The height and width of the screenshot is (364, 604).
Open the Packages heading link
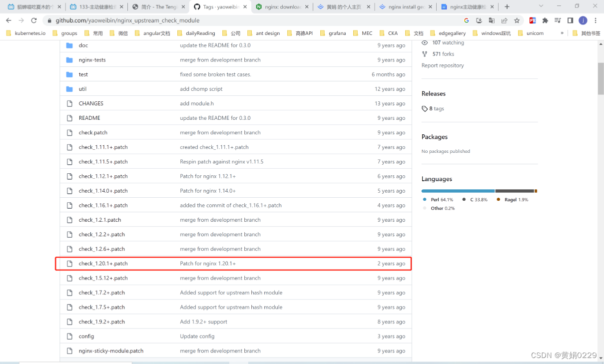pyautogui.click(x=434, y=137)
